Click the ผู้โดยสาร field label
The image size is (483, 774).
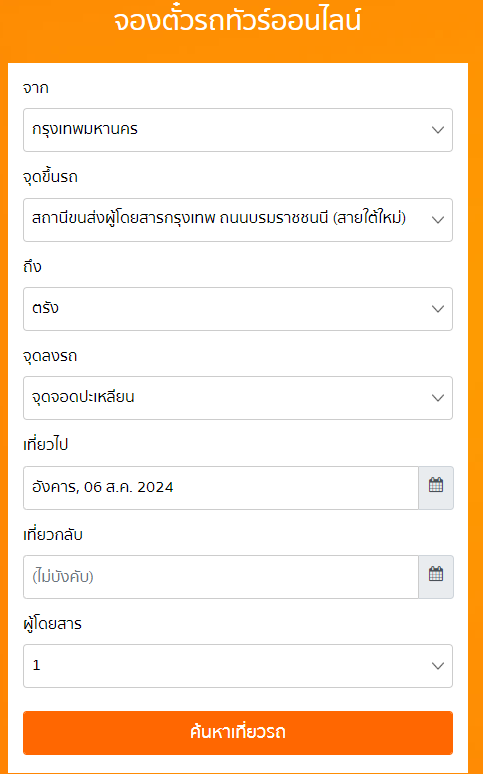pos(52,623)
